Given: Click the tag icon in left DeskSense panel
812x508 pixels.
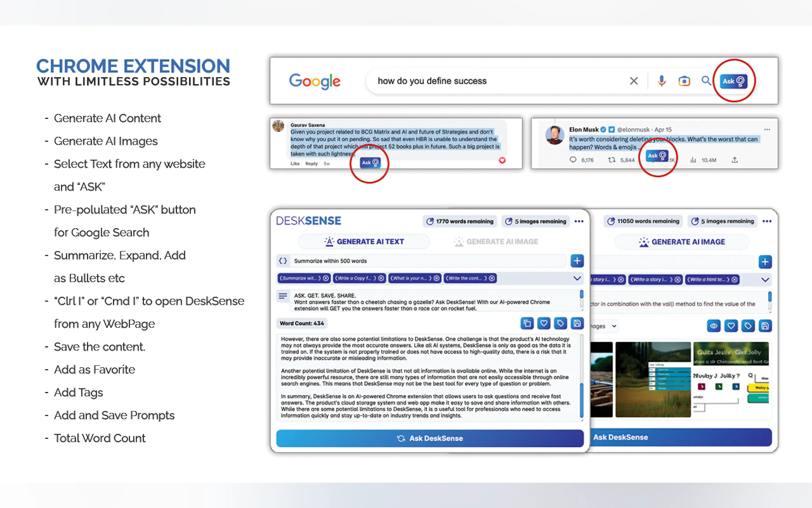Looking at the screenshot, I should pyautogui.click(x=560, y=323).
